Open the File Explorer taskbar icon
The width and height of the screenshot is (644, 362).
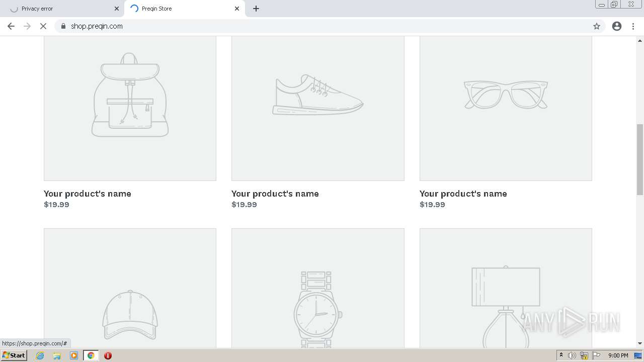click(x=57, y=355)
